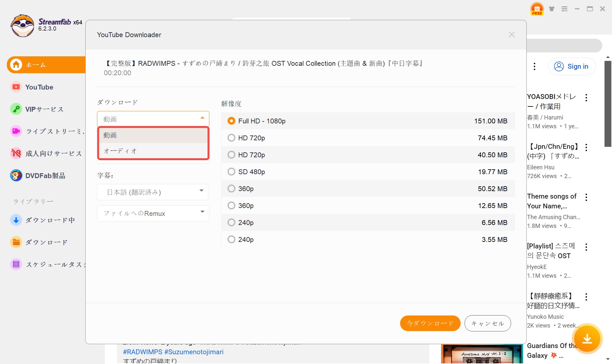
Task: Open #RADWIMPS #Suzumenotojimari hashtag link
Action: pyautogui.click(x=173, y=352)
